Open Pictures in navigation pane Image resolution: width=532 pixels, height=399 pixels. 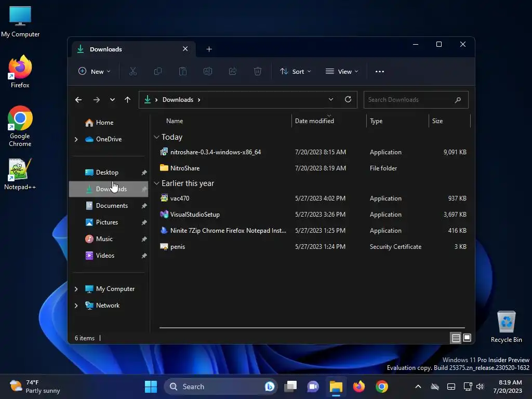[109, 222]
